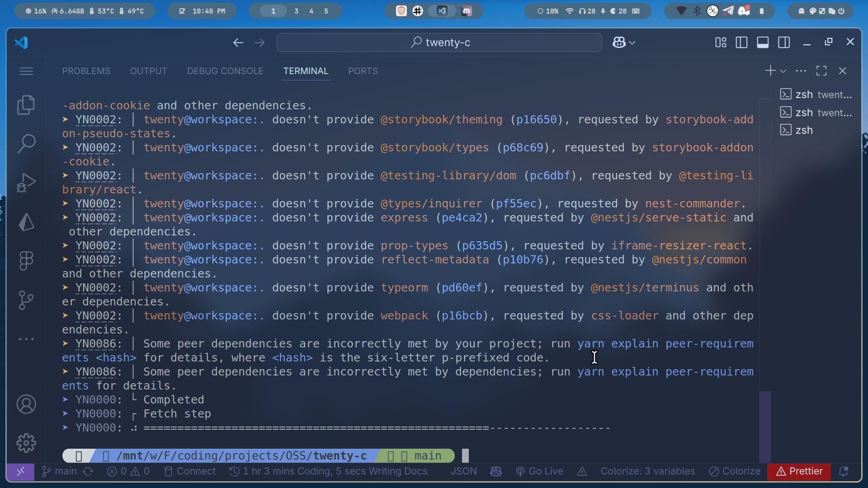Maximize the terminal panel size
868x488 pixels.
click(821, 71)
